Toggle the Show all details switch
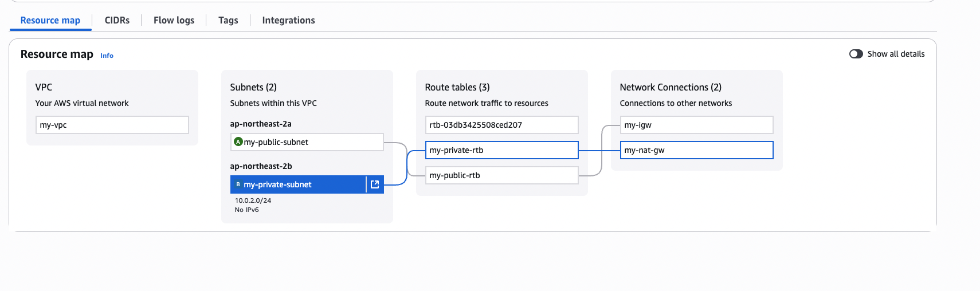Viewport: 980px width, 291px height. tap(856, 54)
